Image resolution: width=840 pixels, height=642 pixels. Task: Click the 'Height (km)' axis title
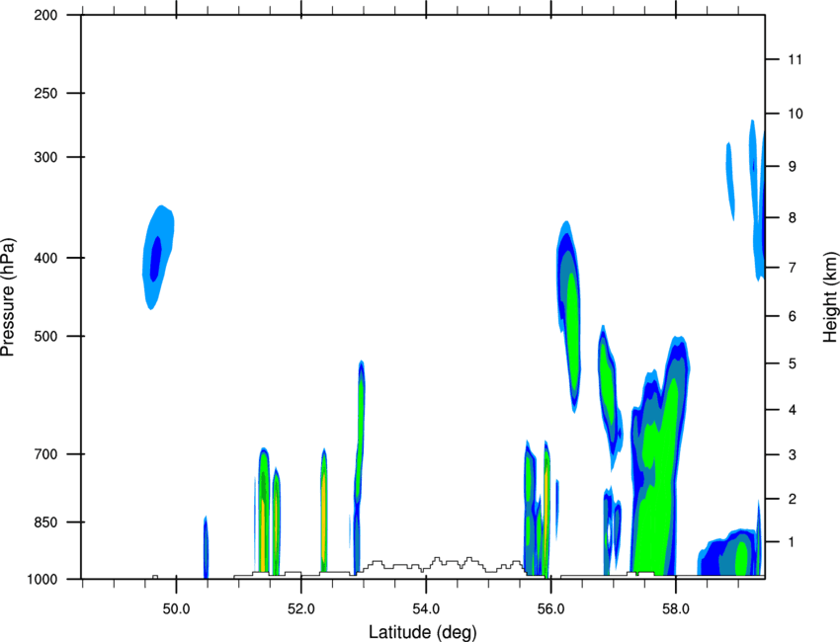click(830, 296)
